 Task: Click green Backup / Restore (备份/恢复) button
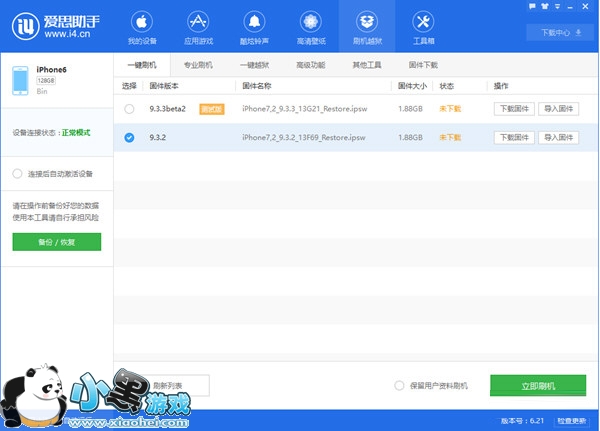click(57, 241)
